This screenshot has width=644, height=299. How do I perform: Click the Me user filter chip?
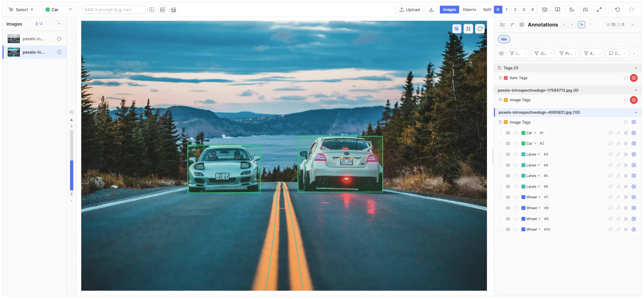pyautogui.click(x=504, y=39)
